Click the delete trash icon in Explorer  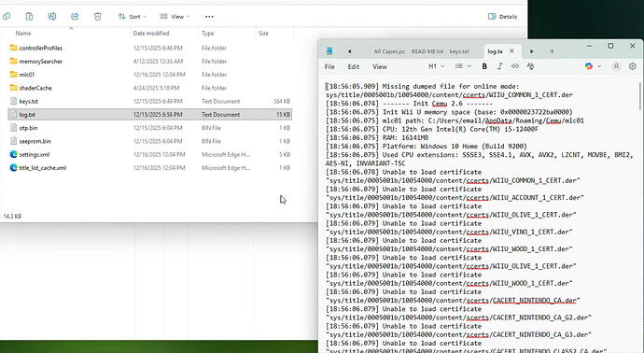pyautogui.click(x=97, y=17)
